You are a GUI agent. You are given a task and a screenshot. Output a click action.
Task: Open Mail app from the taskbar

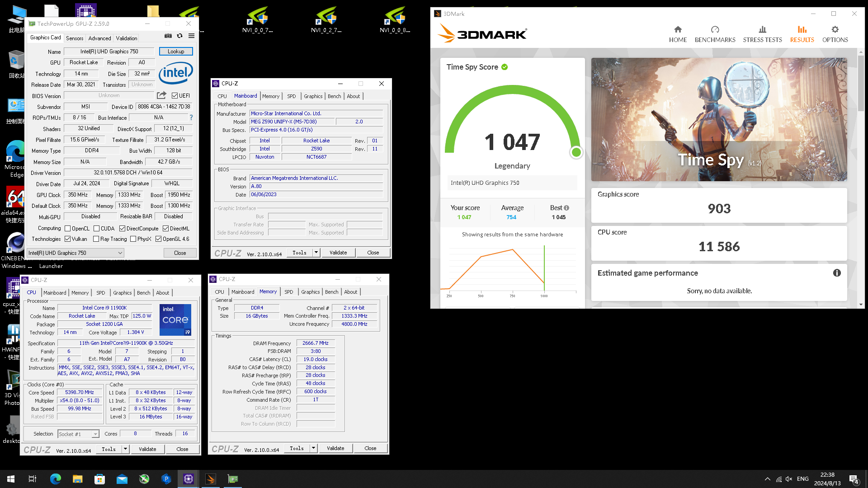coord(122,479)
